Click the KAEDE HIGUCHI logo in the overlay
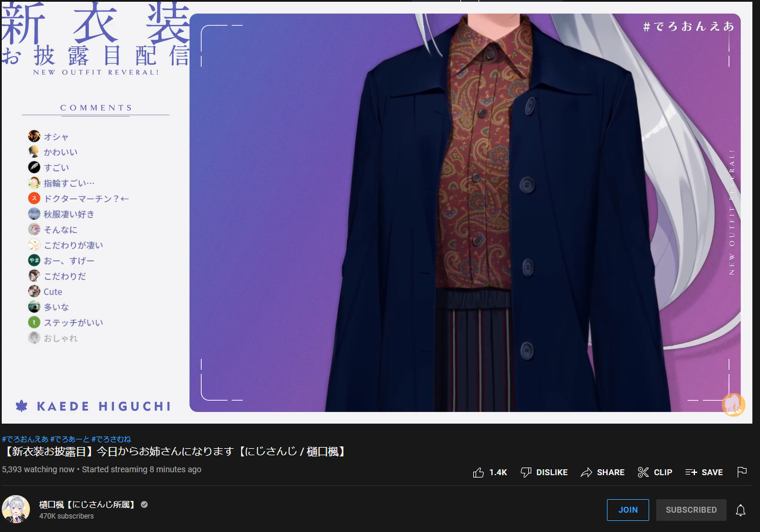Screen dimensions: 760x532 [94, 406]
